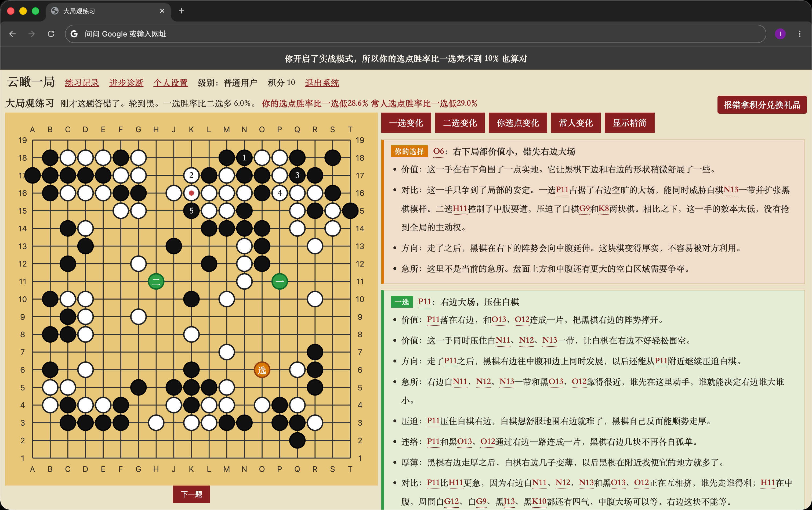This screenshot has width=812, height=510.
Task: Click the forward navigation arrow
Action: coord(32,34)
